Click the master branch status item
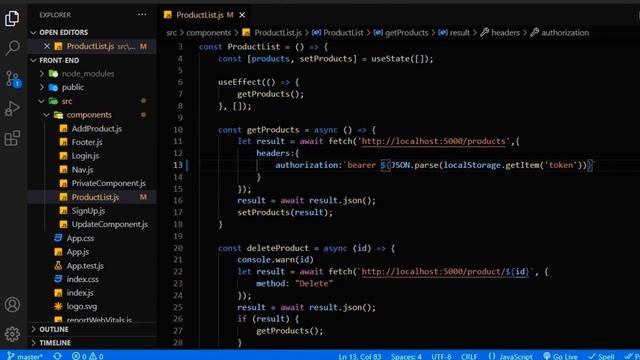Image resolution: width=640 pixels, height=360 pixels. pos(25,356)
